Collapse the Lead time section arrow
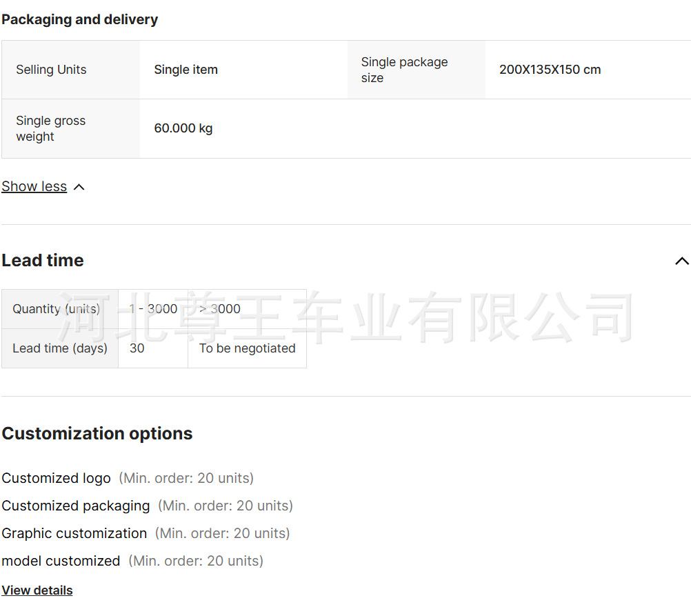691x616 pixels. tap(681, 261)
